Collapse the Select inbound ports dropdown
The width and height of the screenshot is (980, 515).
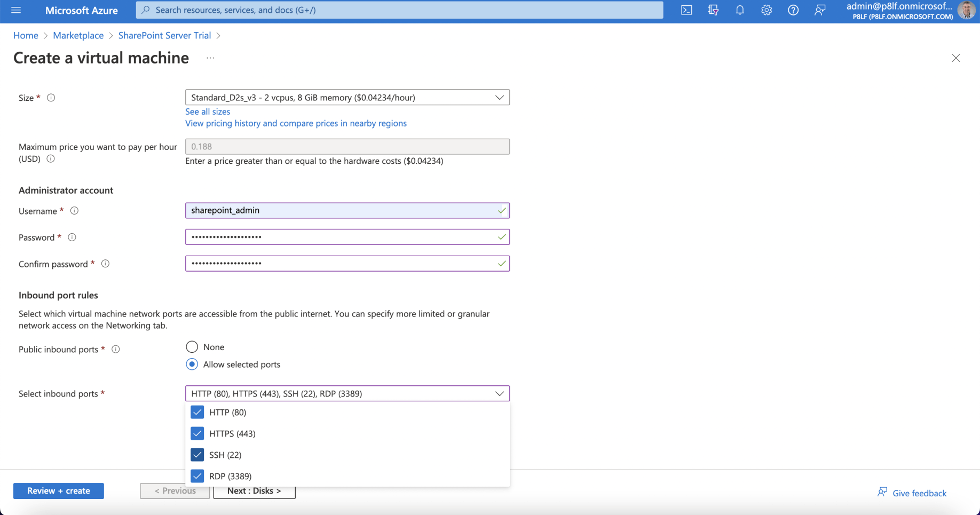(x=499, y=394)
